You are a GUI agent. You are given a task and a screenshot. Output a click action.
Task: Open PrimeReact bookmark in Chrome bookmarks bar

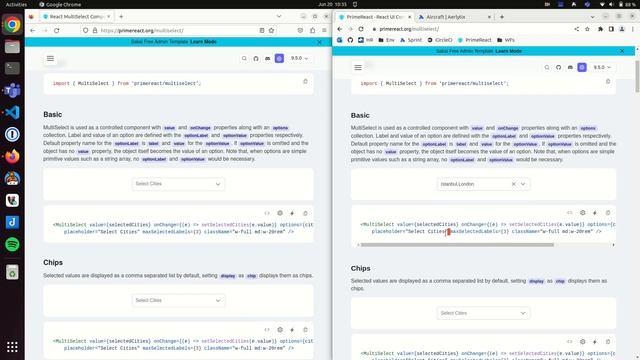475,40
